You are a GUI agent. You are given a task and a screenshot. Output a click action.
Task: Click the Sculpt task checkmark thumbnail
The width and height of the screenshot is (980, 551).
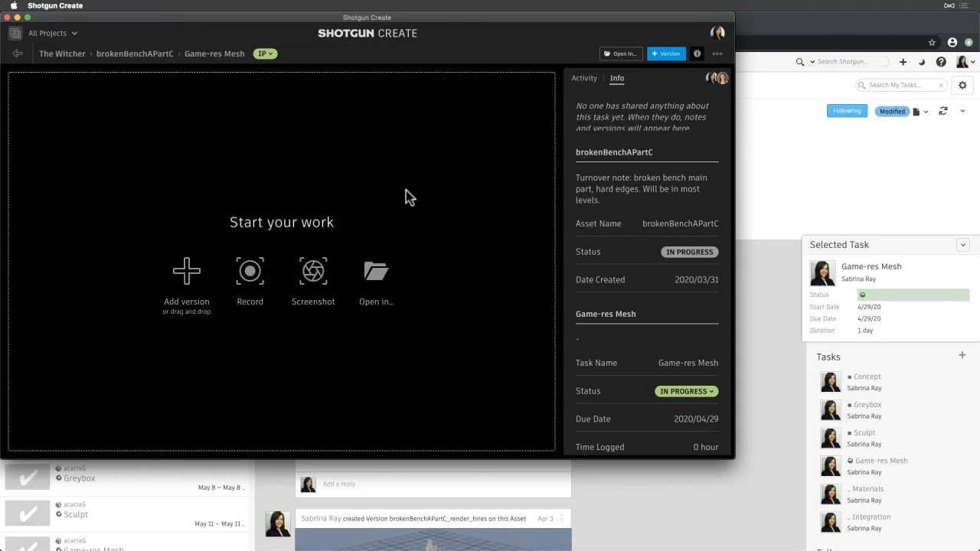28,514
